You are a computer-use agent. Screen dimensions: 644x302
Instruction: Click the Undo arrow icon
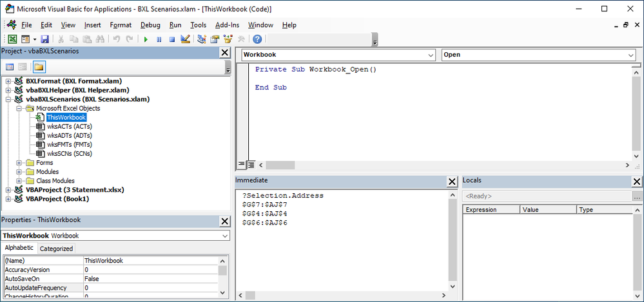(117, 39)
